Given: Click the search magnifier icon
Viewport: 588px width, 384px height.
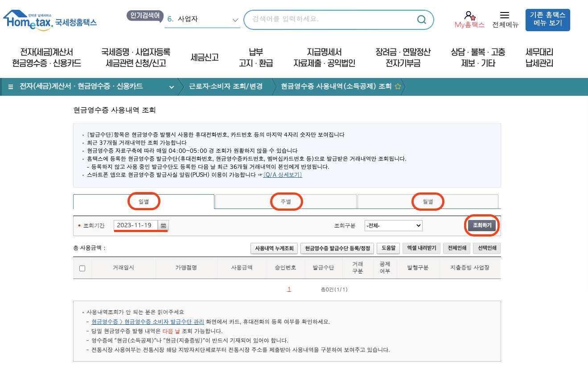Looking at the screenshot, I should tap(421, 20).
